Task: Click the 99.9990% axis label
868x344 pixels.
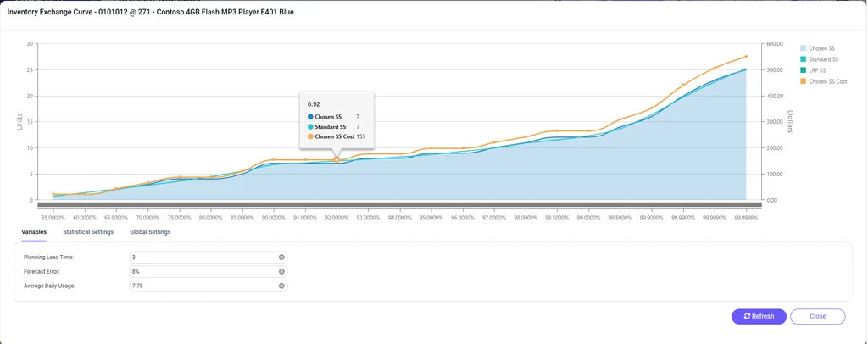Action: [715, 218]
